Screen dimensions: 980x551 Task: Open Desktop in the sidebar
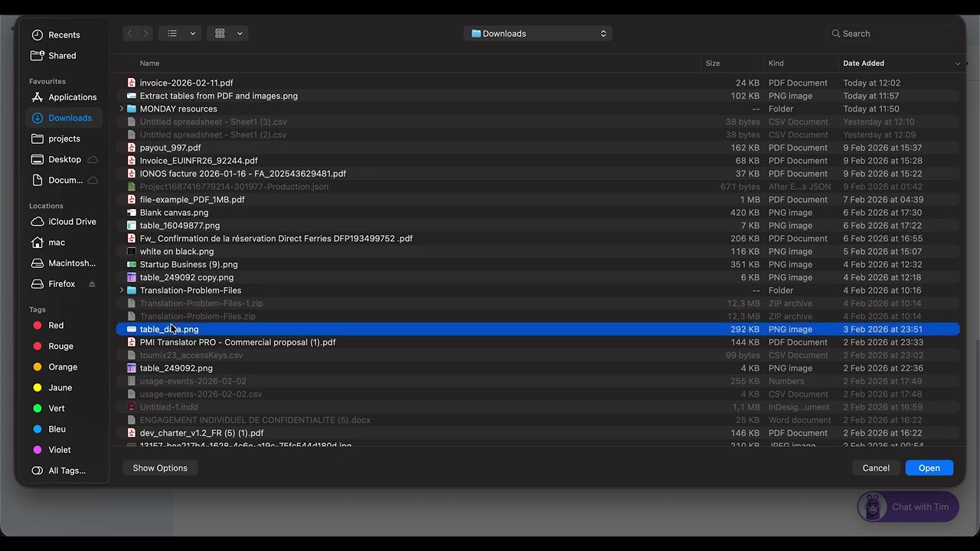coord(64,159)
